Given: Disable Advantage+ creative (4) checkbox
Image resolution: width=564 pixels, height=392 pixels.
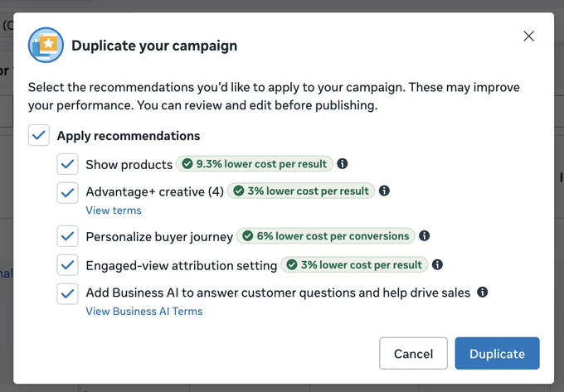Looking at the screenshot, I should pyautogui.click(x=68, y=193).
